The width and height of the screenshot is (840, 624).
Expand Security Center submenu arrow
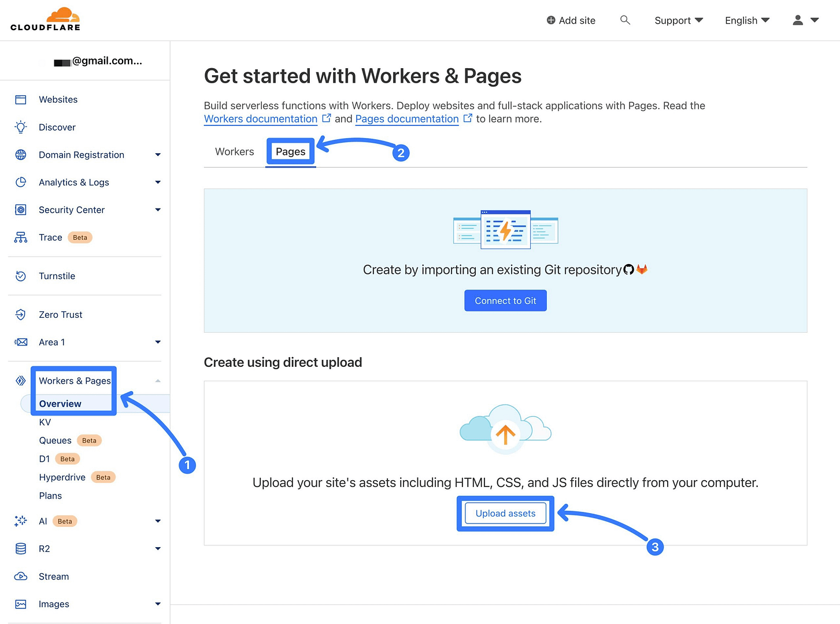point(158,210)
